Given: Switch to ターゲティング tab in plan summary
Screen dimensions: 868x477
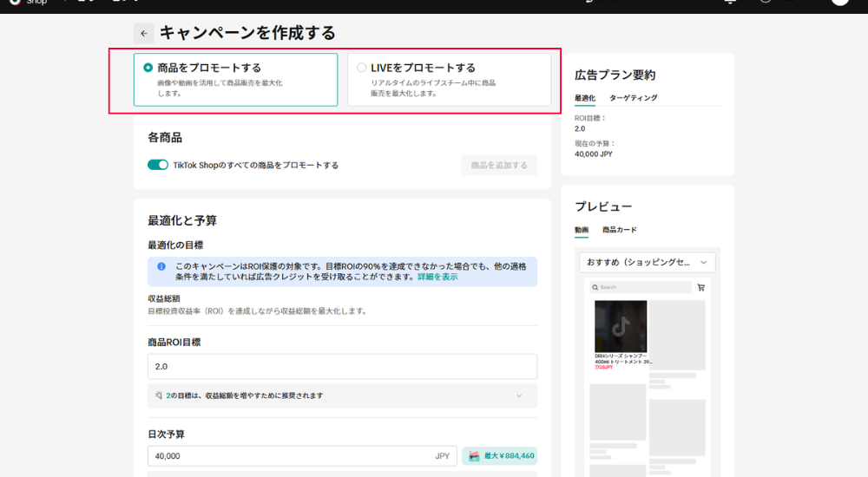Looking at the screenshot, I should (633, 98).
